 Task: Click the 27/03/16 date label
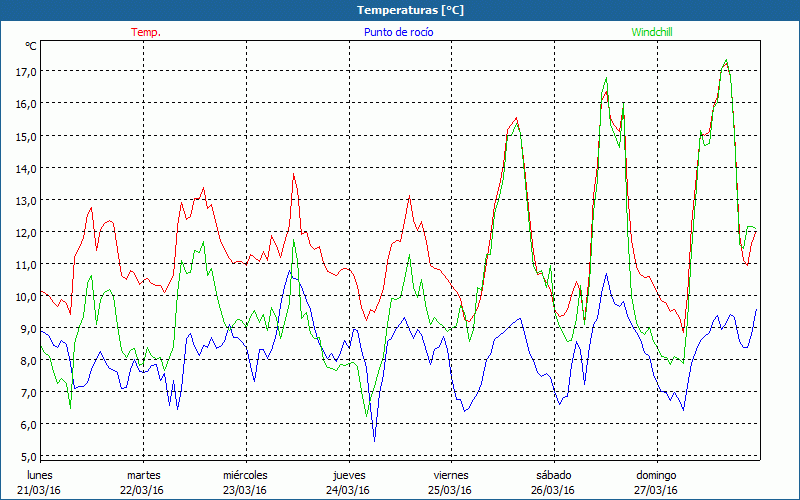(x=656, y=490)
